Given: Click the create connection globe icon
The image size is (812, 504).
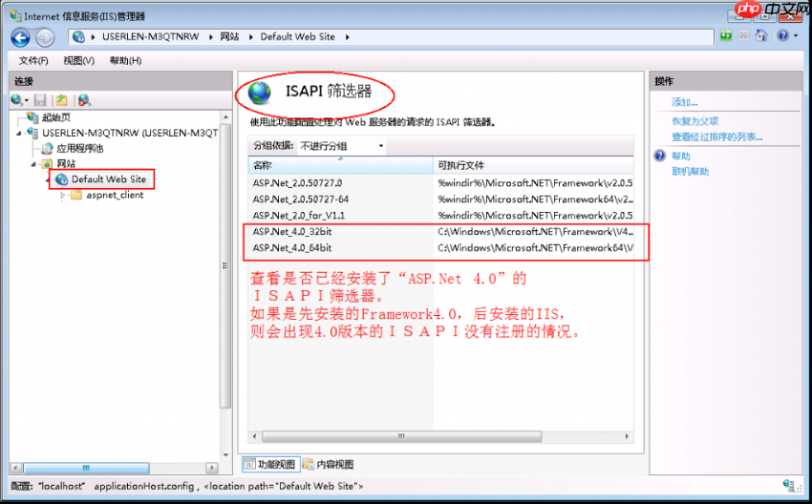Looking at the screenshot, I should coord(16,100).
